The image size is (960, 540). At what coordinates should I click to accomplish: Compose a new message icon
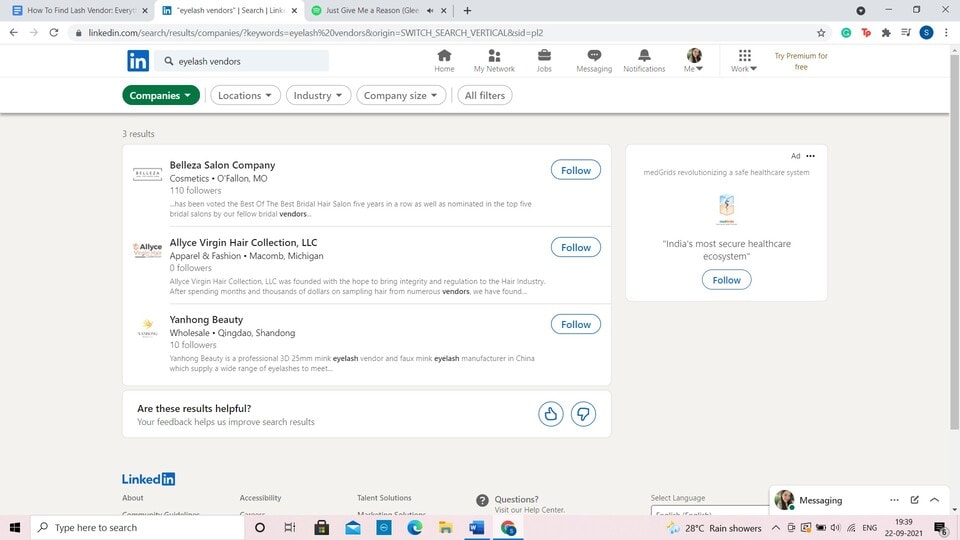[915, 500]
